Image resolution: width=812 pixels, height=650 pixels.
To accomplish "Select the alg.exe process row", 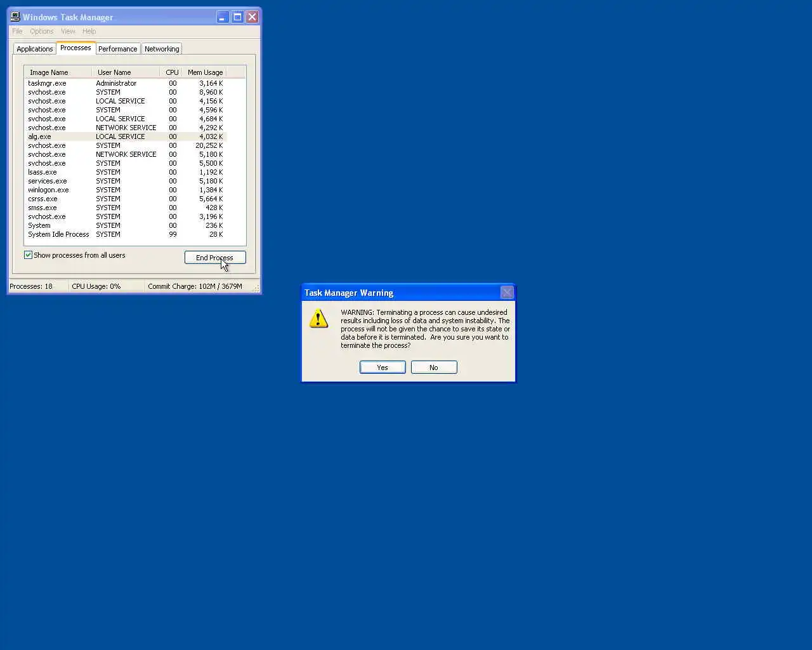I will (126, 136).
